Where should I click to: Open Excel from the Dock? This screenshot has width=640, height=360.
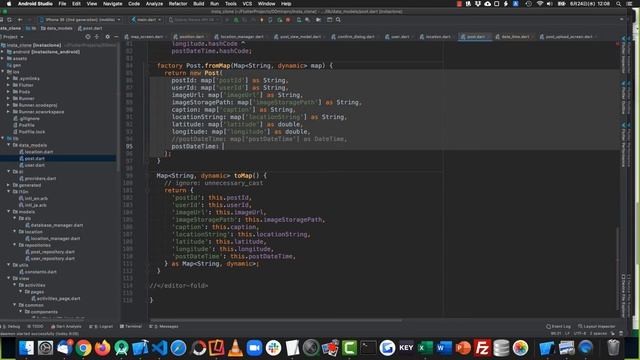(425, 348)
